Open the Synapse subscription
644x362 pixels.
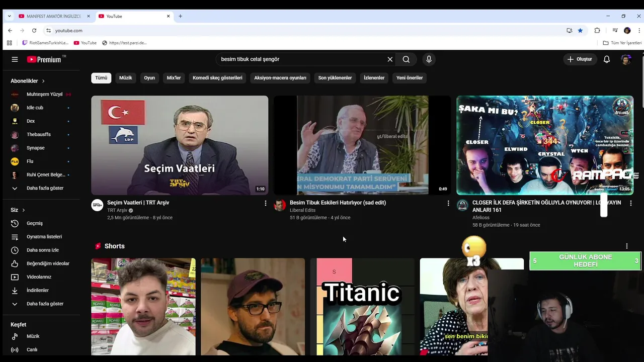41,148
